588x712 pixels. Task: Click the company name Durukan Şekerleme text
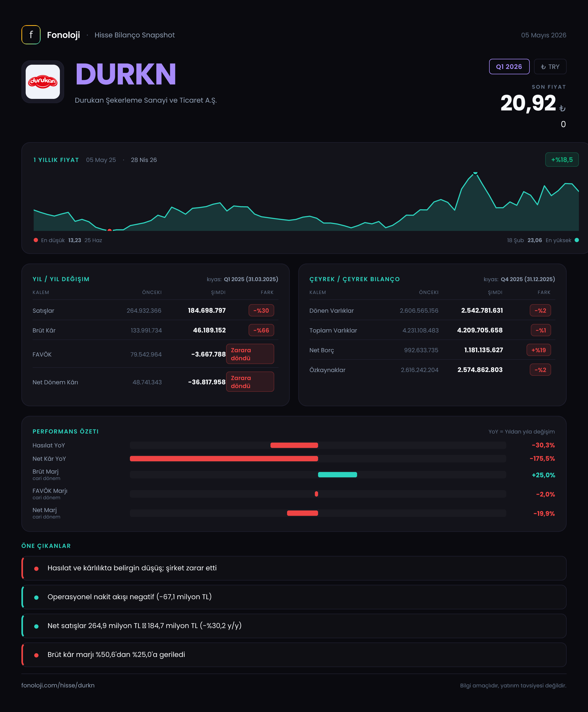point(146,100)
